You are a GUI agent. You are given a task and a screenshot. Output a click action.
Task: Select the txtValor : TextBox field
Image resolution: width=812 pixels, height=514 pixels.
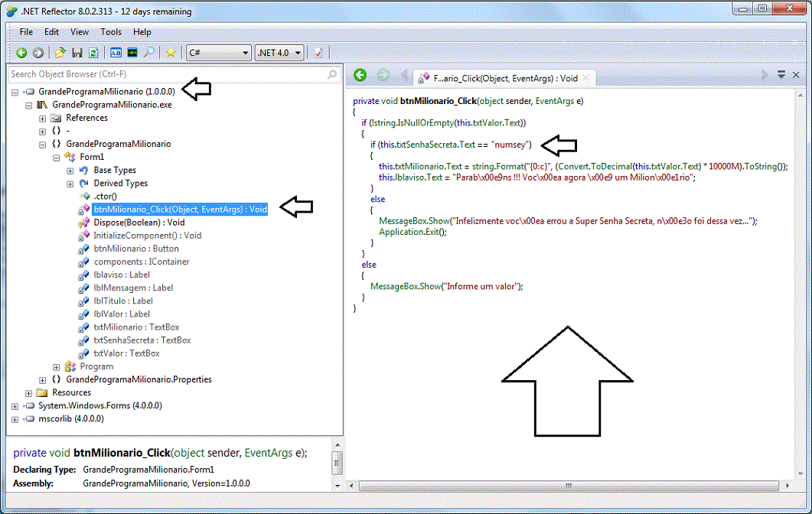[x=126, y=353]
